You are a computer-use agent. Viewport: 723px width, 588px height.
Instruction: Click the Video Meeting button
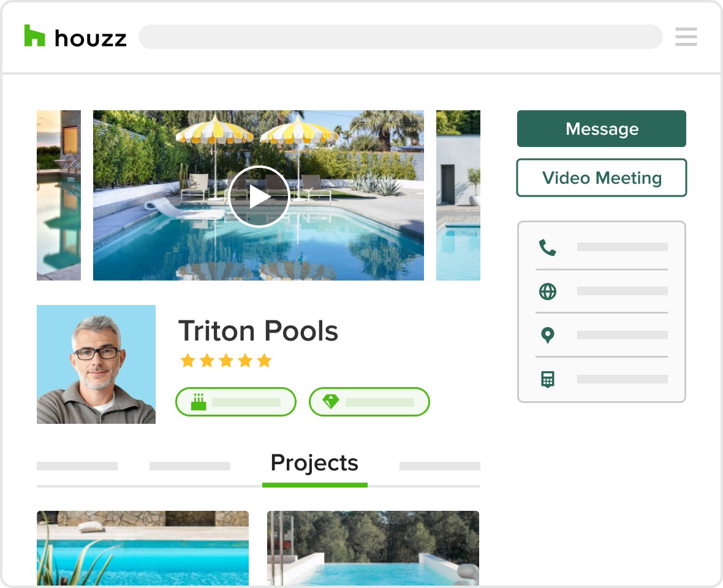601,178
